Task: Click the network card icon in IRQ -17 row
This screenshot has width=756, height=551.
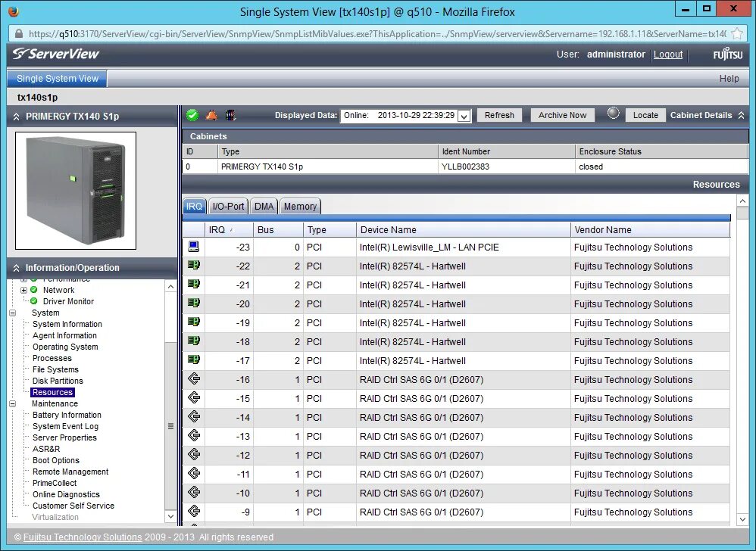Action: (194, 360)
